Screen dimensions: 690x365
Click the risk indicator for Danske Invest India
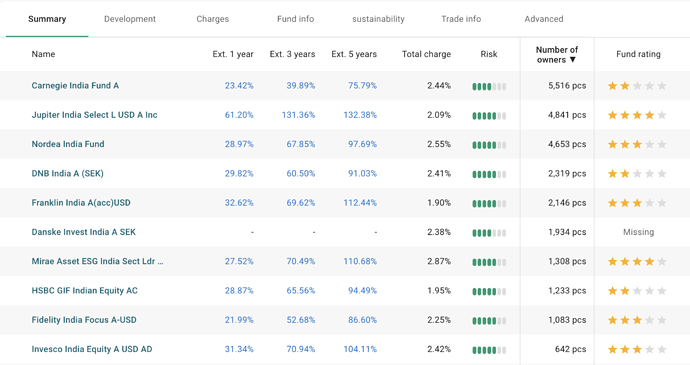point(489,233)
